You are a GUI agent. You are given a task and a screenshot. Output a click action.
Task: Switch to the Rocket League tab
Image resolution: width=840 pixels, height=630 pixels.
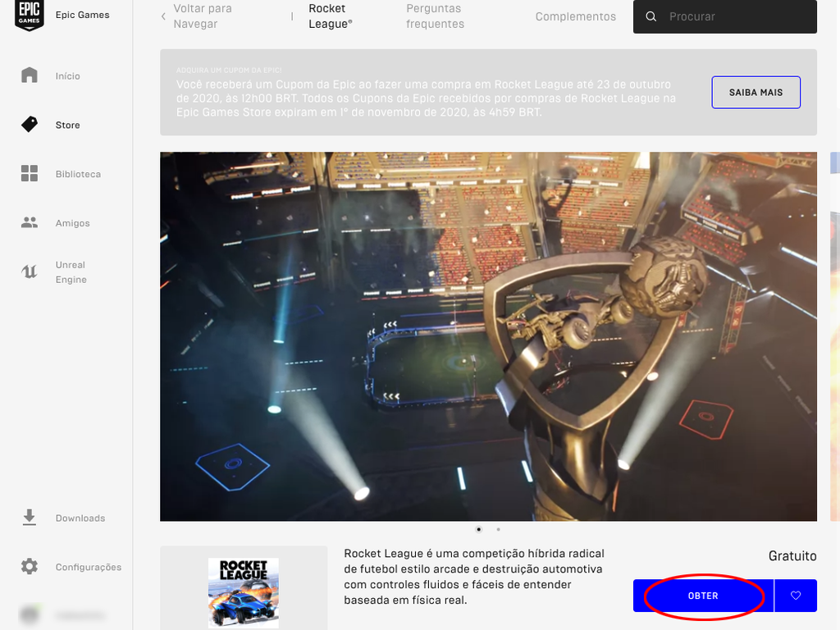[331, 16]
